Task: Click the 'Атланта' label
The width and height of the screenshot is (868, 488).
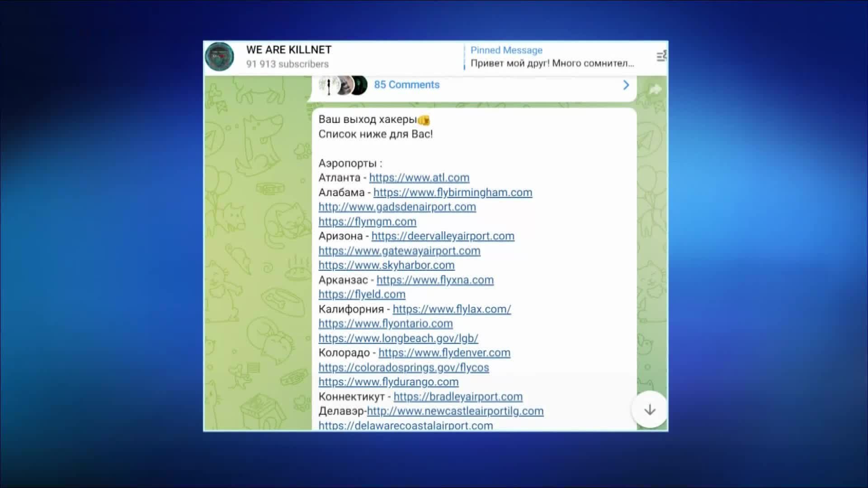Action: coord(340,178)
